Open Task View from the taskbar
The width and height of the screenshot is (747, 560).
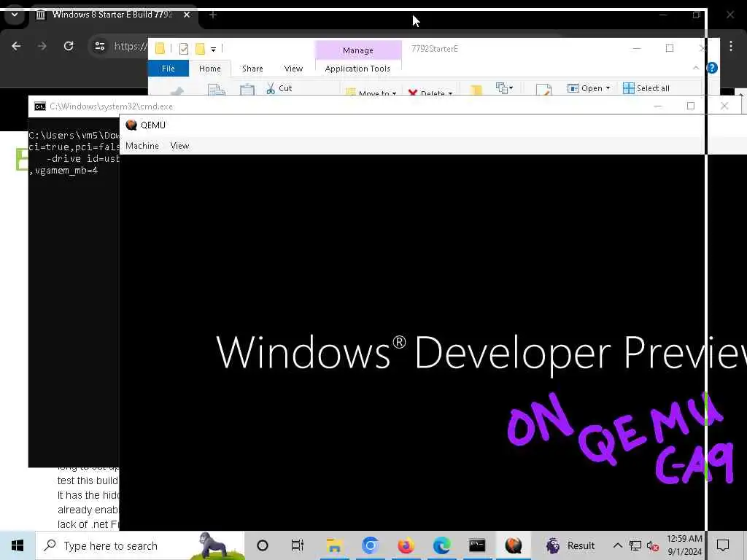point(298,545)
